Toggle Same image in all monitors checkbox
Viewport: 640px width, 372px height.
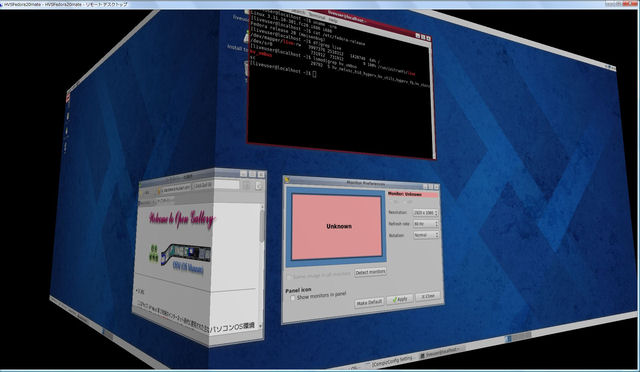[289, 277]
